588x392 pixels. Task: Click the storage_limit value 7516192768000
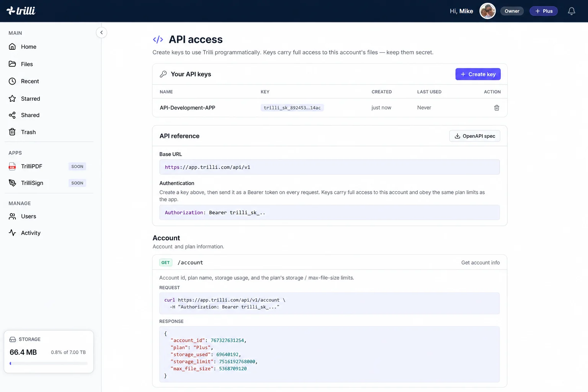[237, 362]
